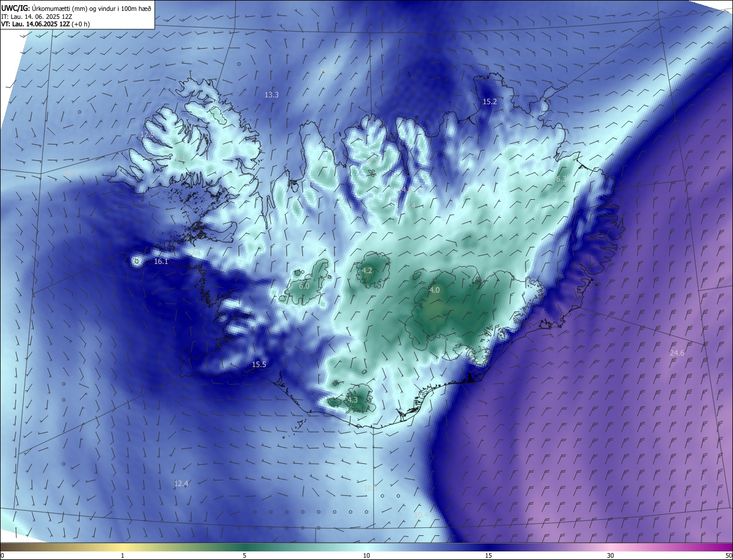Click the colour scale tick labelled 30
733x560 pixels.
(610, 555)
